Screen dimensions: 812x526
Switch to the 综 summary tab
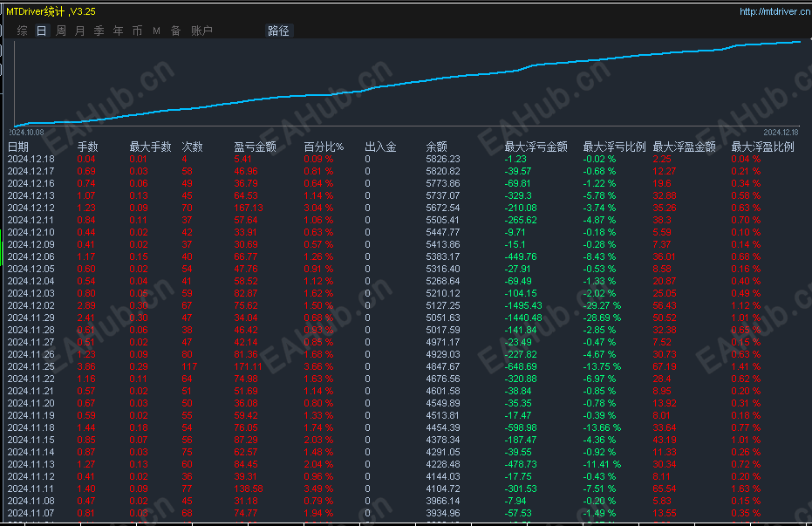tap(23, 31)
